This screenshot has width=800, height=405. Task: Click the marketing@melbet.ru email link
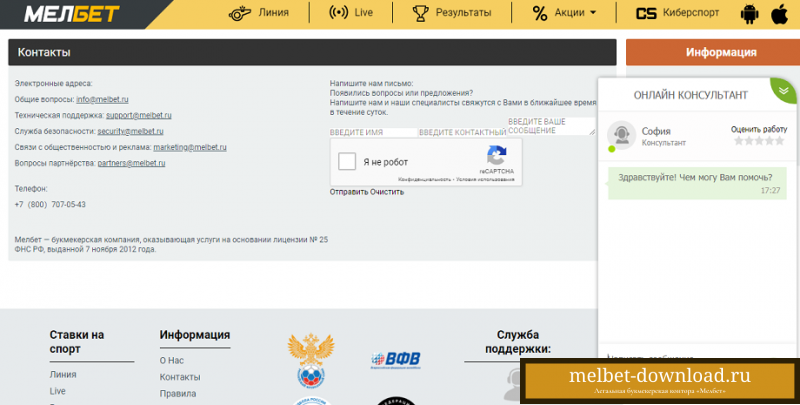coord(190,147)
